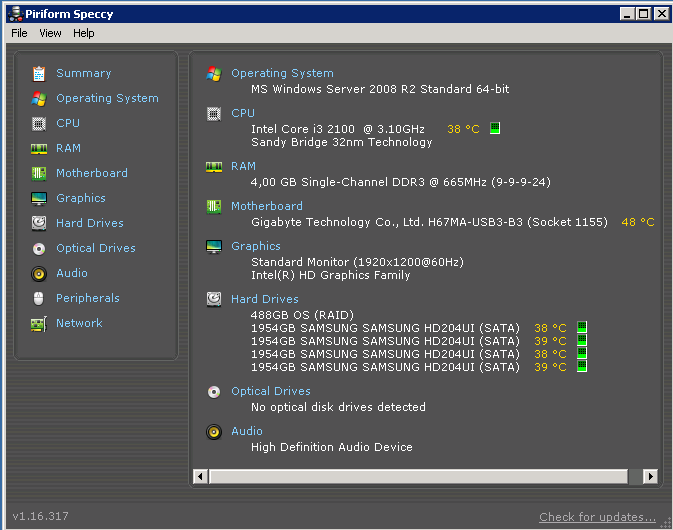673x530 pixels.
Task: Open the Operating System heading link in summary
Action: (x=282, y=73)
